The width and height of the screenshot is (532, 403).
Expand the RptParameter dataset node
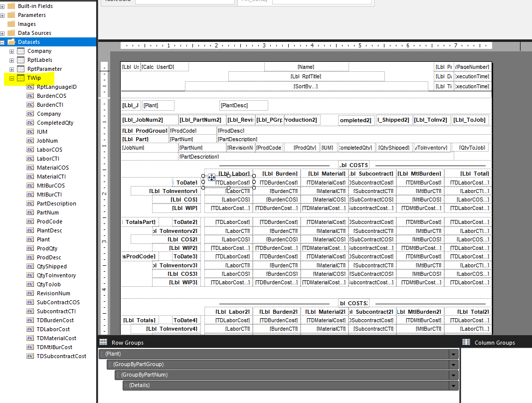point(11,69)
